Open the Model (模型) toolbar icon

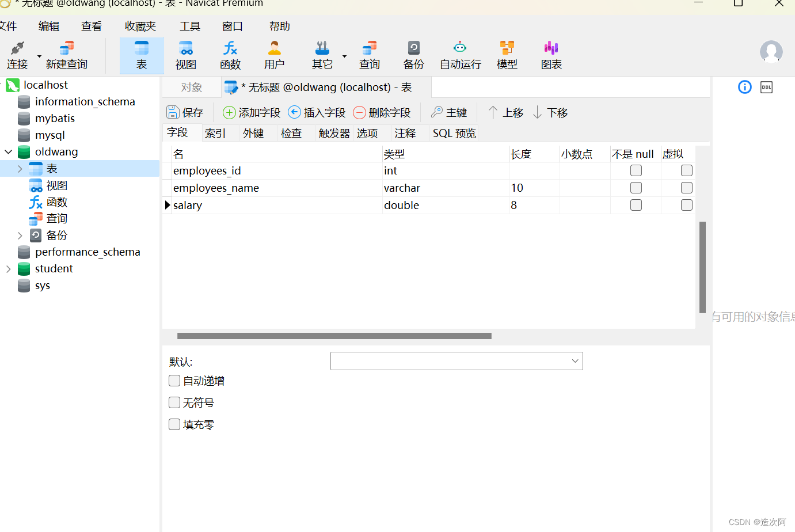coord(507,55)
